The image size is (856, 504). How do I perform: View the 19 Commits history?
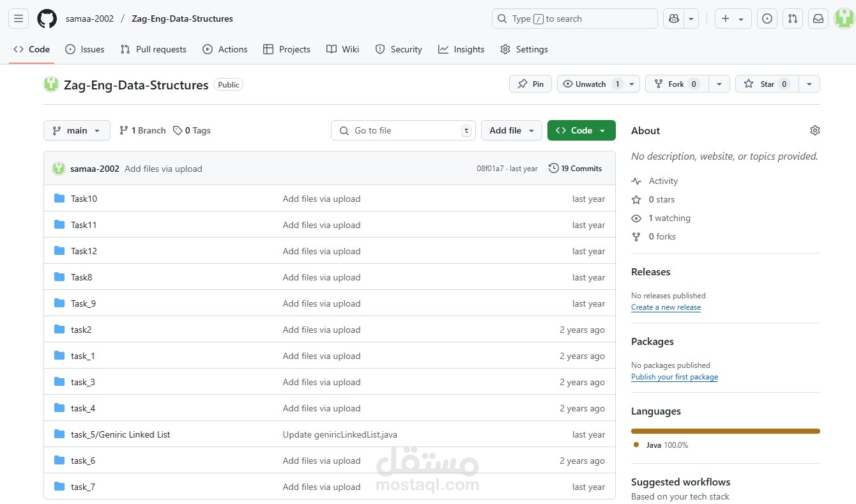tap(575, 169)
